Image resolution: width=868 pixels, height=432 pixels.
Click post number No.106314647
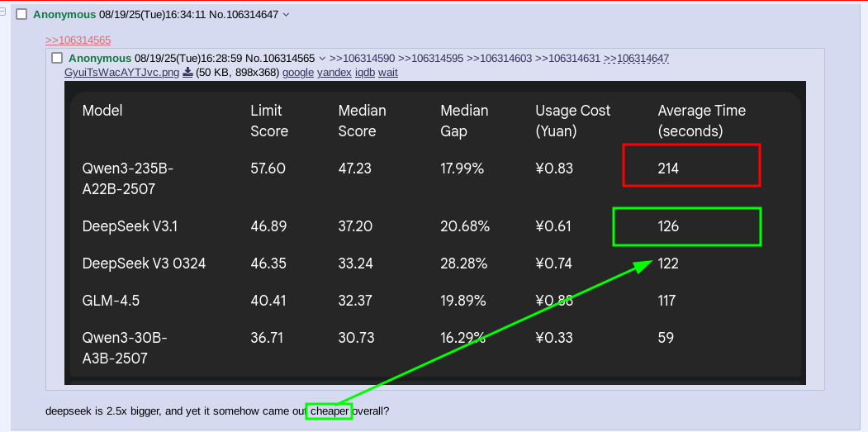[244, 15]
